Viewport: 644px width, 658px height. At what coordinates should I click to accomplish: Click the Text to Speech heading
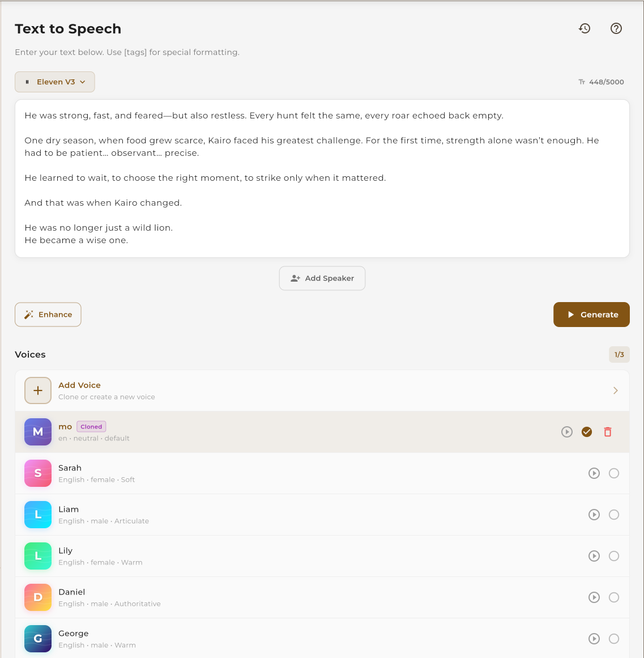68,28
